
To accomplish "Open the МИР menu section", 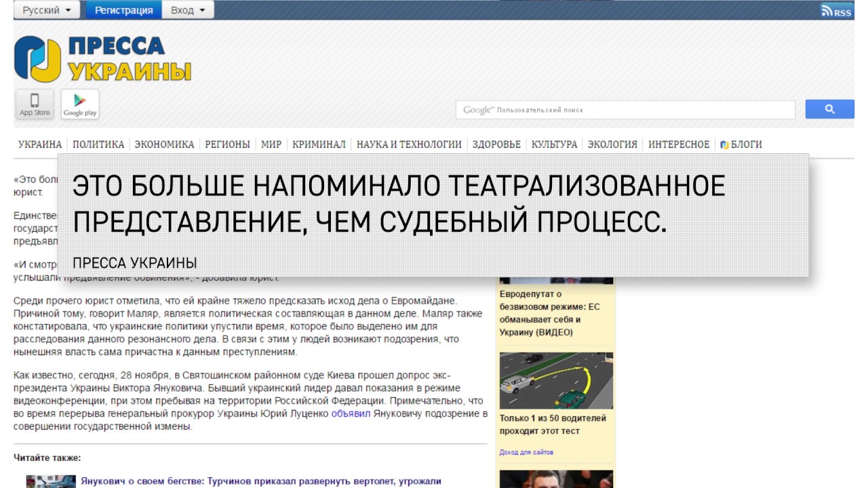I will 271,144.
